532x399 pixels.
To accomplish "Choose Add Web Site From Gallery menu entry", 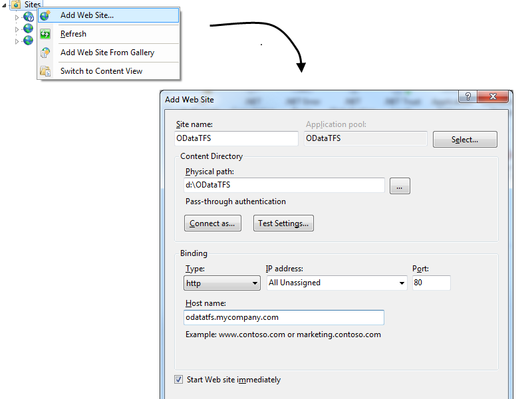I will point(107,53).
